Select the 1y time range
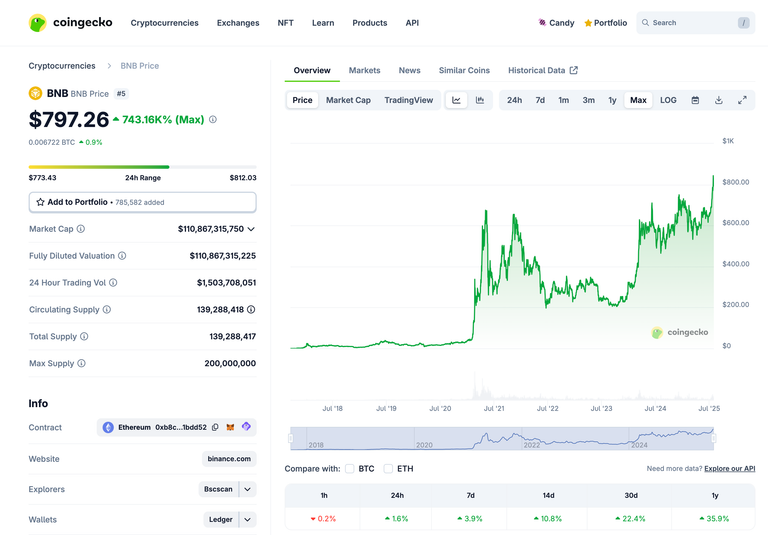The height and width of the screenshot is (535, 768). pyautogui.click(x=612, y=100)
